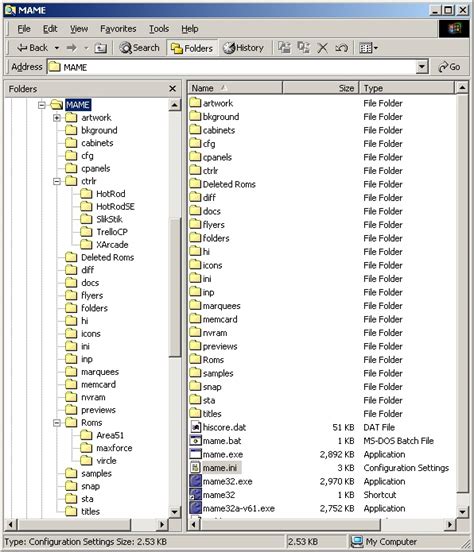Click the Area51 folder icon in tree
Viewport: 474px width, 552px height.
tap(86, 435)
